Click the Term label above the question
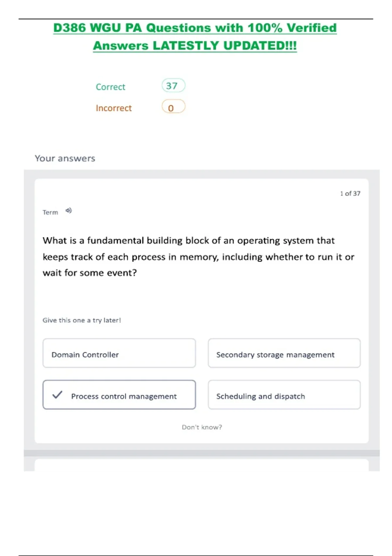The height and width of the screenshot is (556, 392). [x=50, y=213]
